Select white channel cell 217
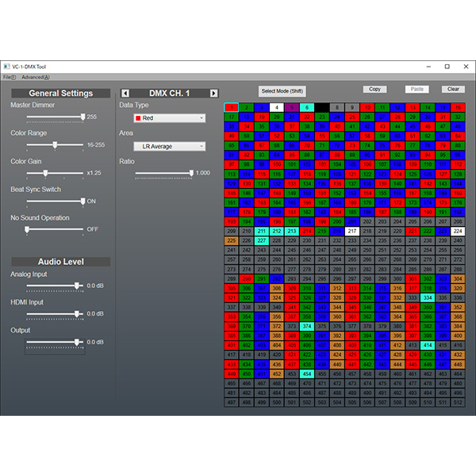476x476 pixels. coord(351,231)
